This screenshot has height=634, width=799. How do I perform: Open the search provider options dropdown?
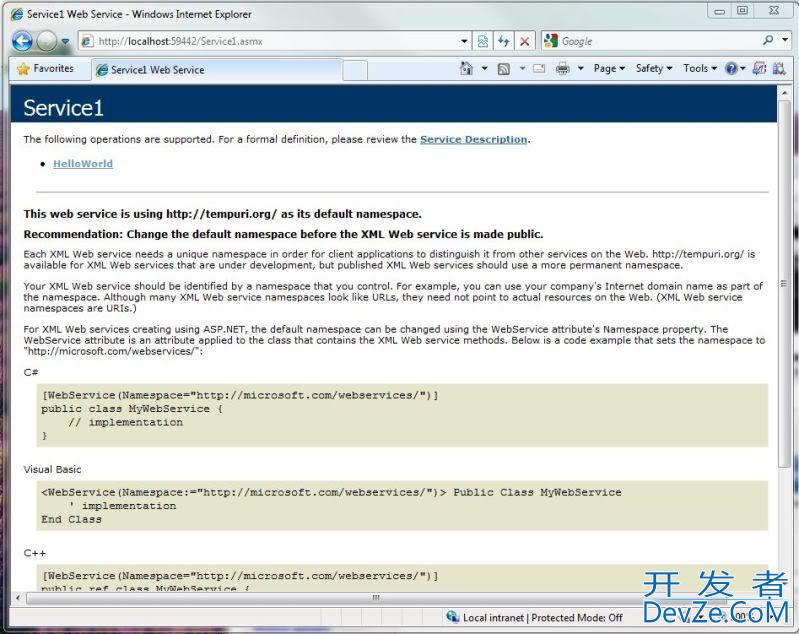[x=785, y=40]
